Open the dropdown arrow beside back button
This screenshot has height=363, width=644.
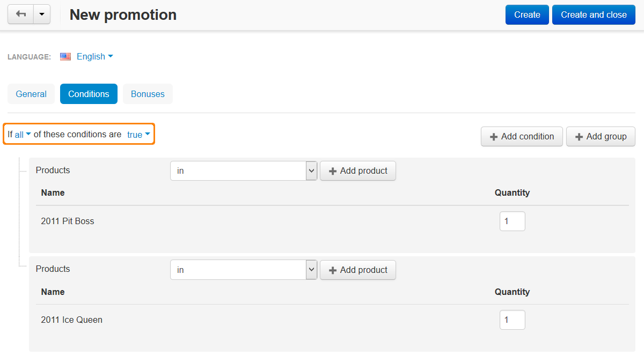point(42,14)
